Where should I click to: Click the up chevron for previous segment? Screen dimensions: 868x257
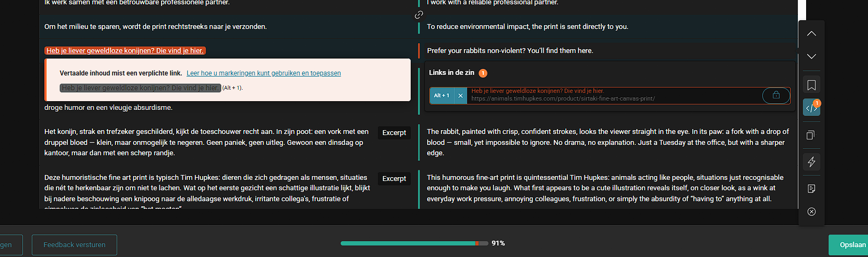click(812, 34)
